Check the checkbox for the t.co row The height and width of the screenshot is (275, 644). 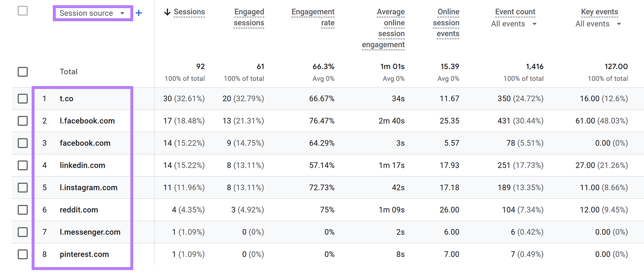point(22,99)
